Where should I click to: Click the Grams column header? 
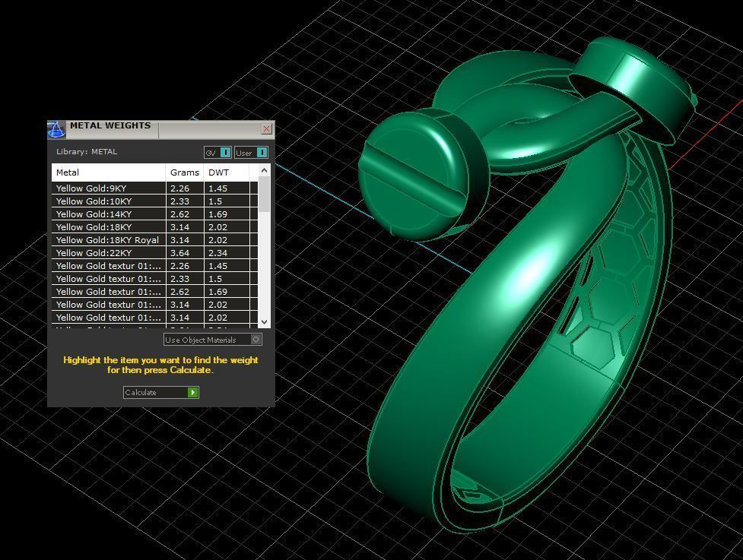[x=185, y=172]
